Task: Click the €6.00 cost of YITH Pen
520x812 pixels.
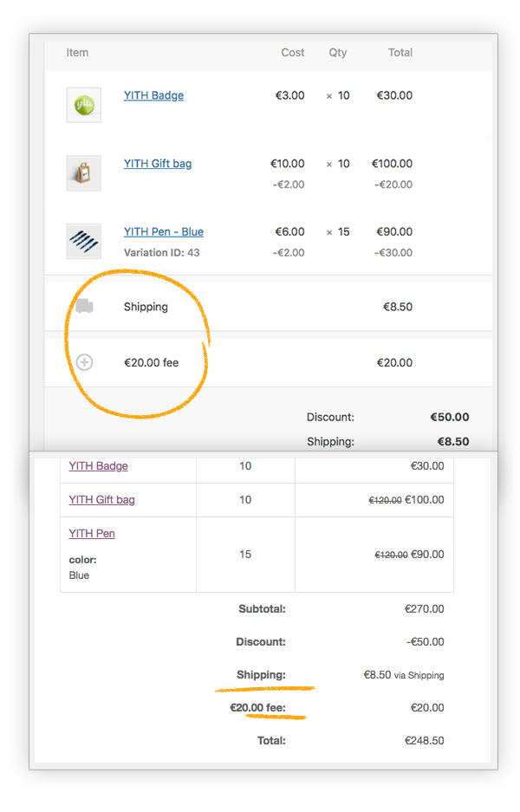Action: [290, 232]
